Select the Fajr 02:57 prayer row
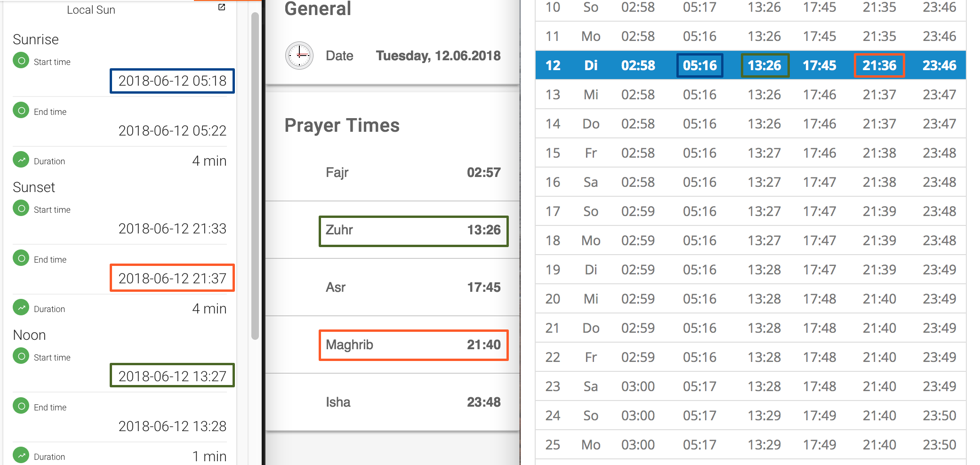This screenshot has width=980, height=465. pos(413,173)
